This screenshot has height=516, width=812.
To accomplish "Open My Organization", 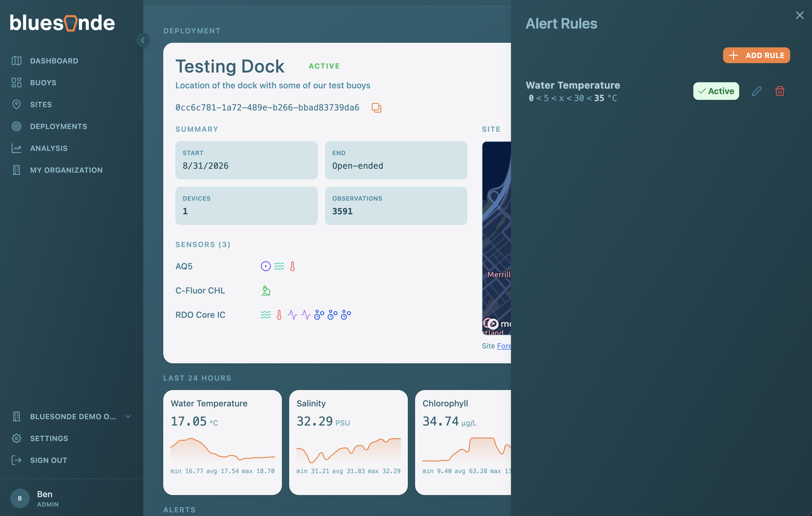I will click(57, 170).
